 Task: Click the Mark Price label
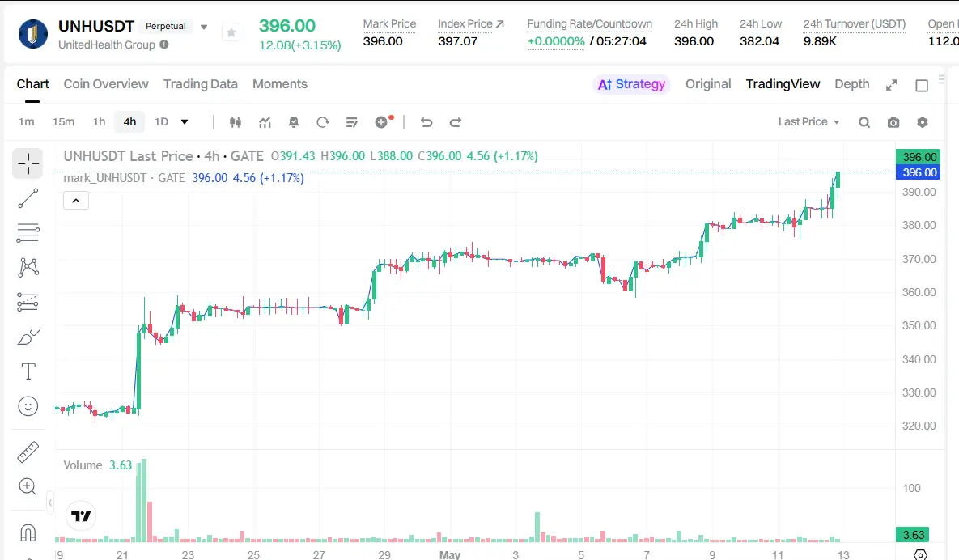389,23
